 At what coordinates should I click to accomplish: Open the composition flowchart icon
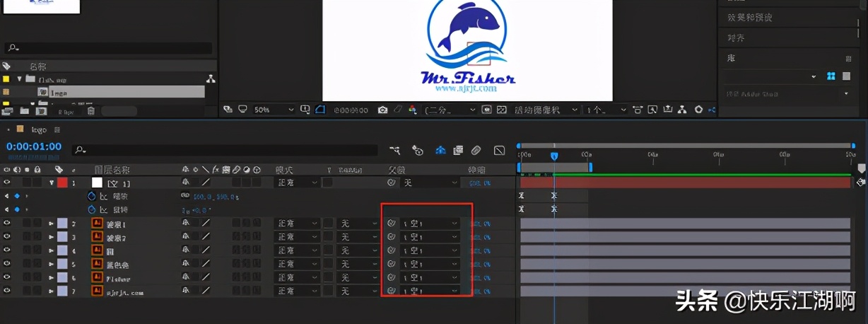click(x=682, y=110)
